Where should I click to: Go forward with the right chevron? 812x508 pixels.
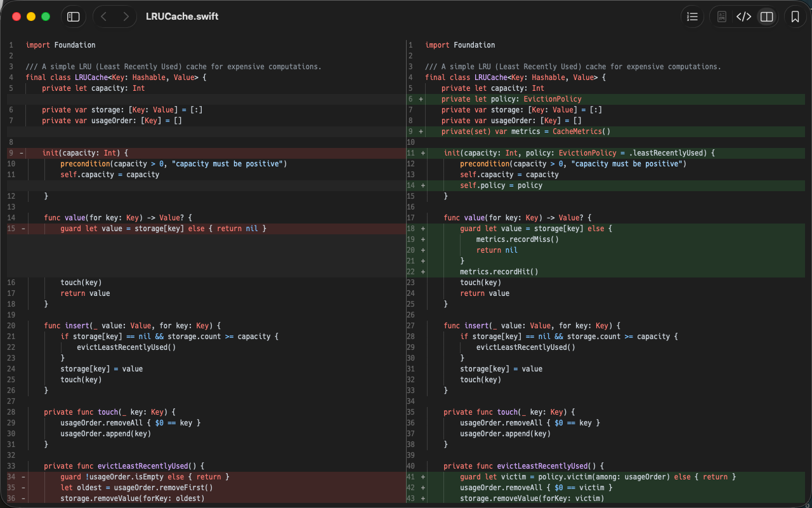pyautogui.click(x=126, y=17)
